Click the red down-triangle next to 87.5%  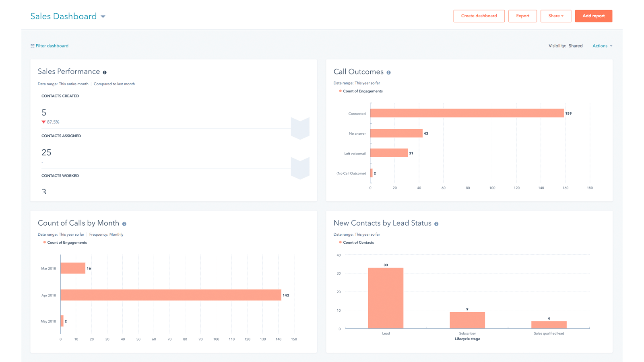[43, 122]
